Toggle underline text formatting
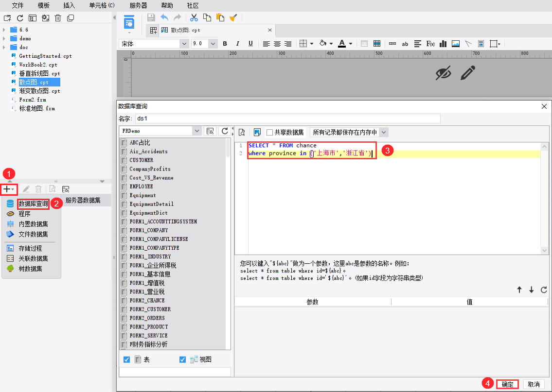Viewport: 552px width, 392px height. click(250, 44)
